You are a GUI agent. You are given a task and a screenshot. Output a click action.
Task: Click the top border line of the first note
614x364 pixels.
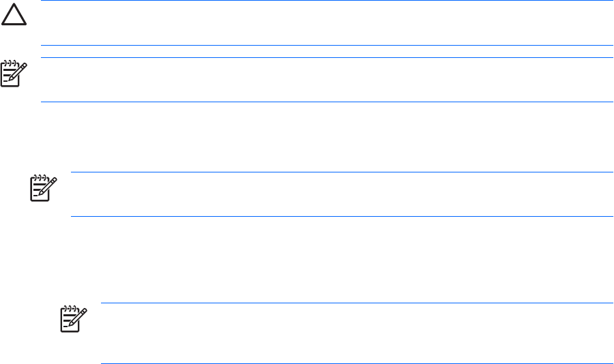(x=327, y=57)
